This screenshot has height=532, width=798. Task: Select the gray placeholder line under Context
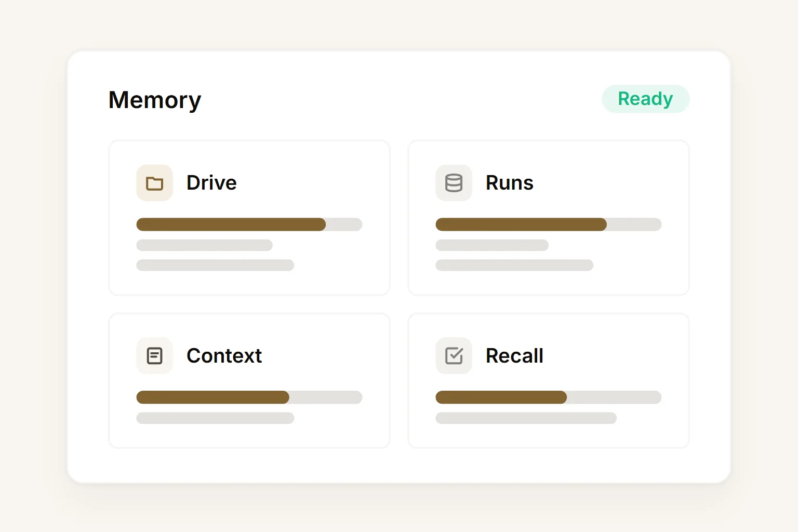pyautogui.click(x=215, y=418)
